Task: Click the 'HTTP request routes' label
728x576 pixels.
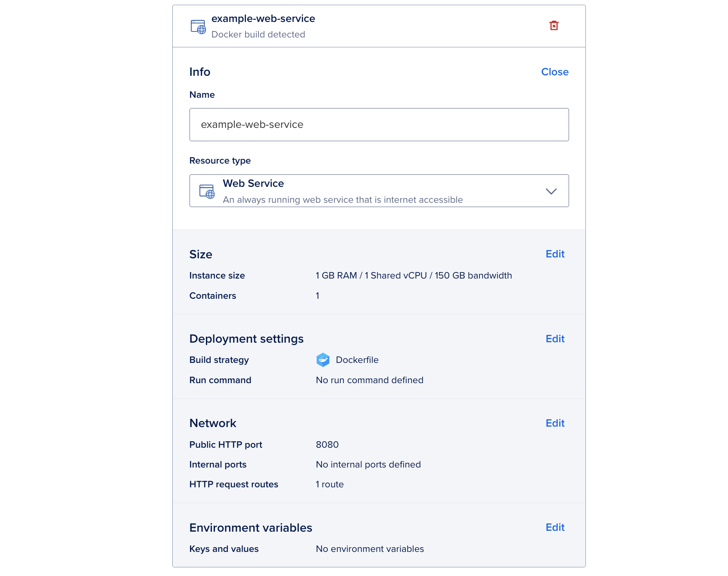Action: pyautogui.click(x=234, y=484)
